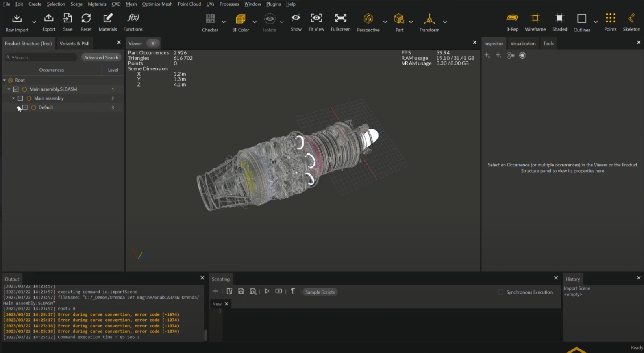Open the BF Color dropdown arrow

click(255, 22)
